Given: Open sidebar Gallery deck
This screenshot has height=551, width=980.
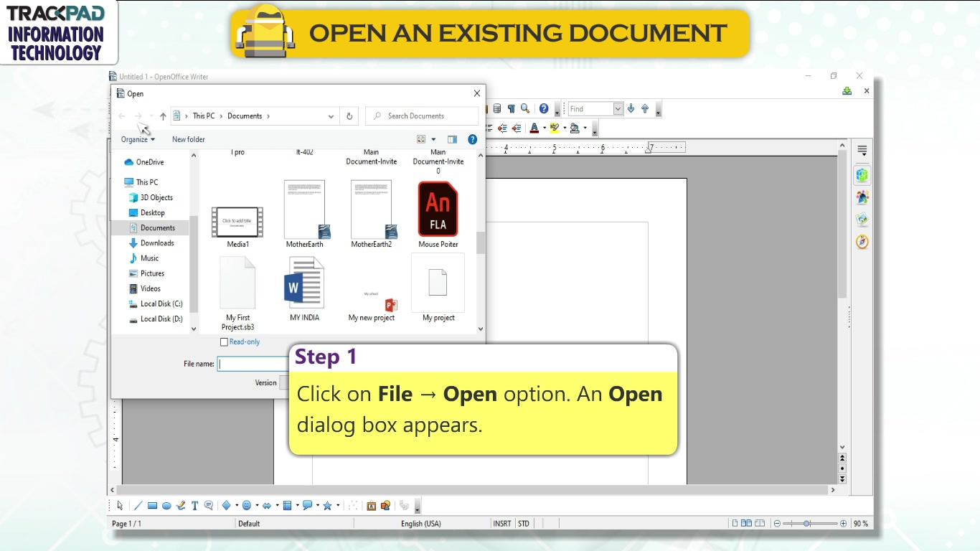Looking at the screenshot, I should point(862,219).
